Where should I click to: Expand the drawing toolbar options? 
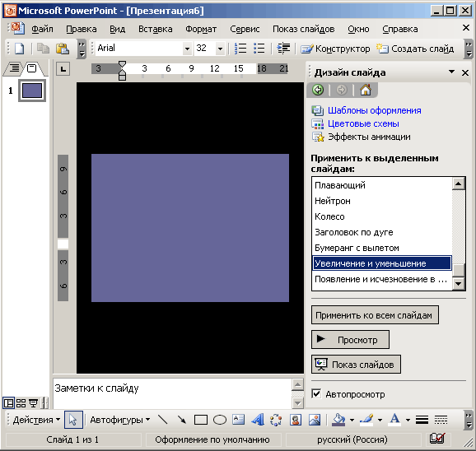(x=469, y=420)
